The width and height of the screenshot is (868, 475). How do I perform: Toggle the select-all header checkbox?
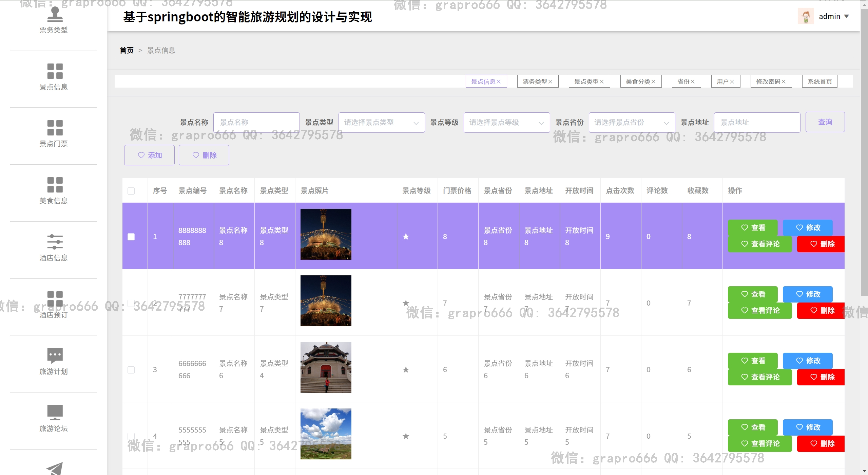[x=131, y=191]
